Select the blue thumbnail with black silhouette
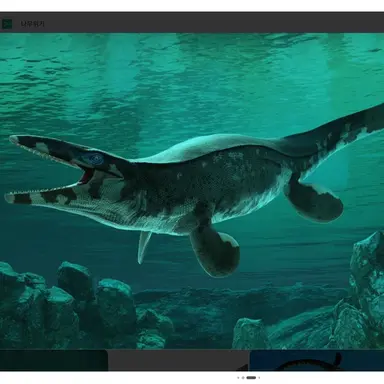384x384 pixels. tap(317, 360)
